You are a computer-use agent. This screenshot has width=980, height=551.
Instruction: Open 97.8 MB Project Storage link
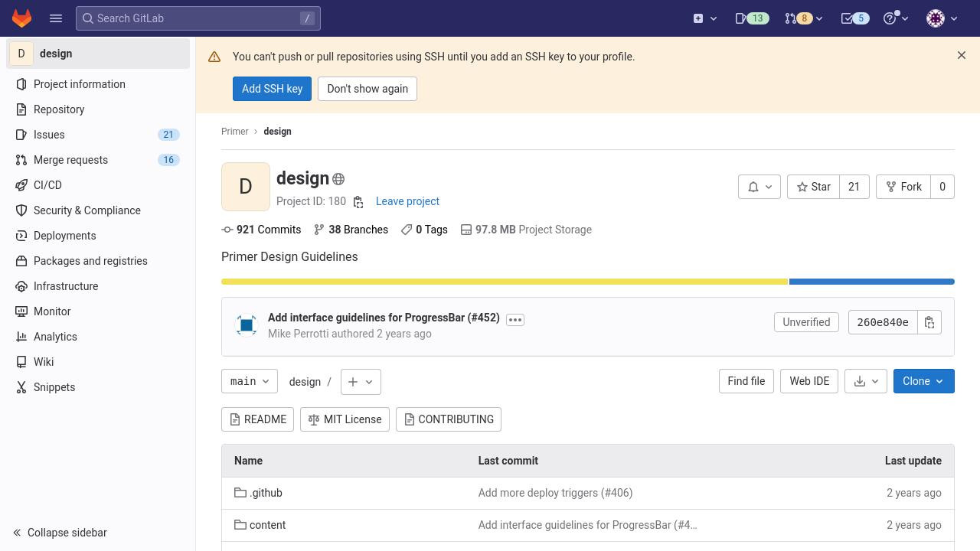[526, 230]
